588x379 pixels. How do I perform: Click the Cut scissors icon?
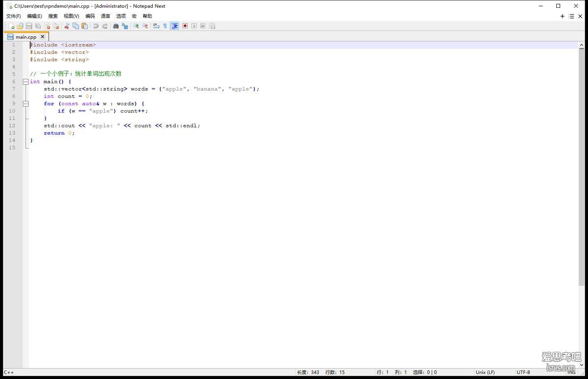coord(67,26)
